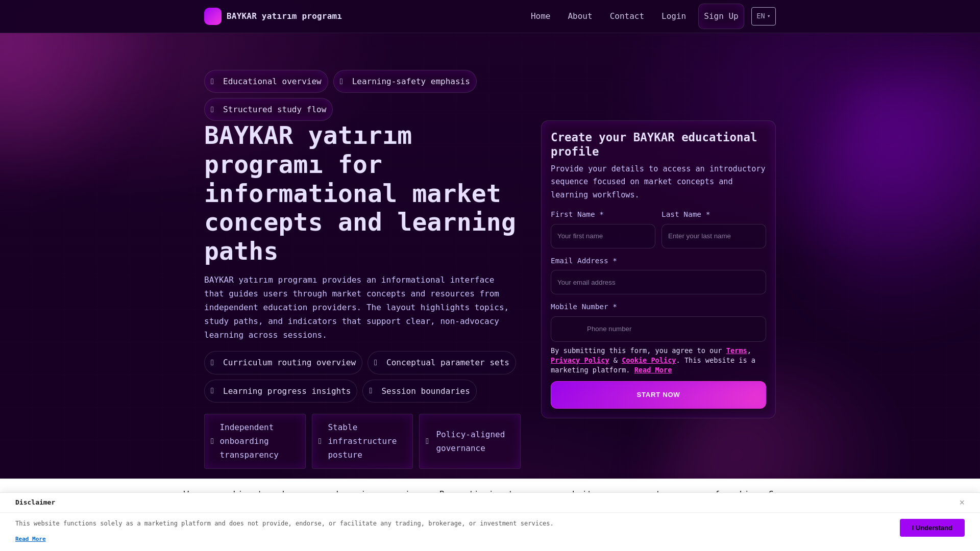
Task: Open the Terms link
Action: tap(737, 351)
